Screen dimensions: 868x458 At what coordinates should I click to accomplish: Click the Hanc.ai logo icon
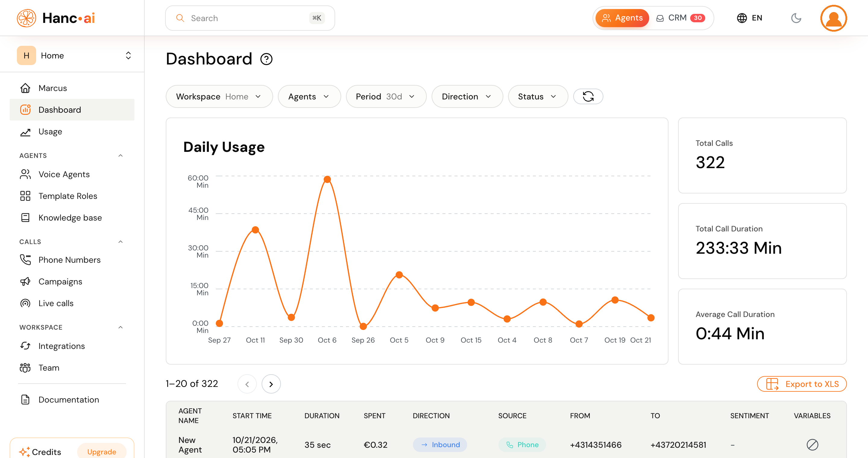[x=26, y=18]
